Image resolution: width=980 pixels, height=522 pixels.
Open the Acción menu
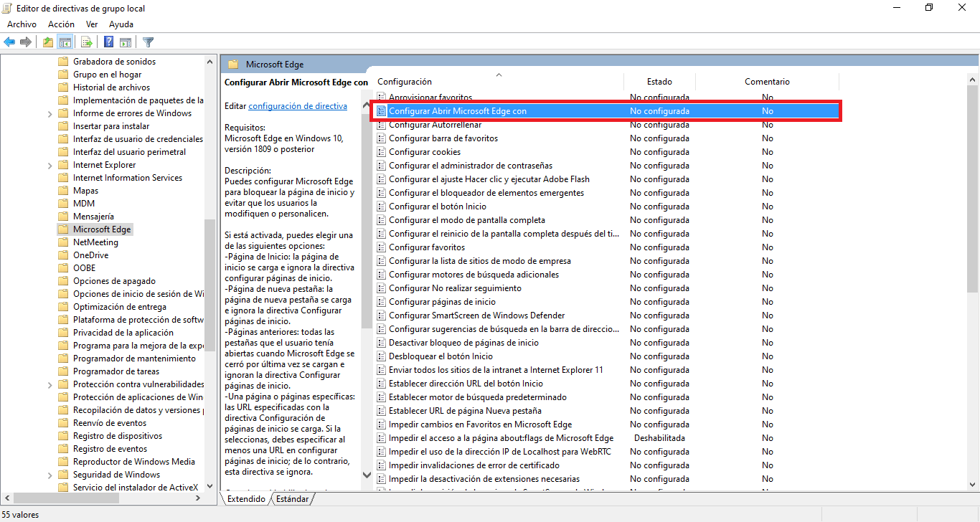61,24
